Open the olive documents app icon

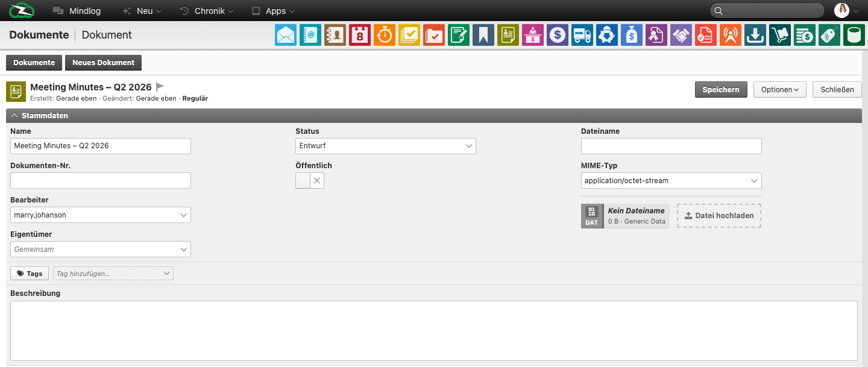(508, 35)
